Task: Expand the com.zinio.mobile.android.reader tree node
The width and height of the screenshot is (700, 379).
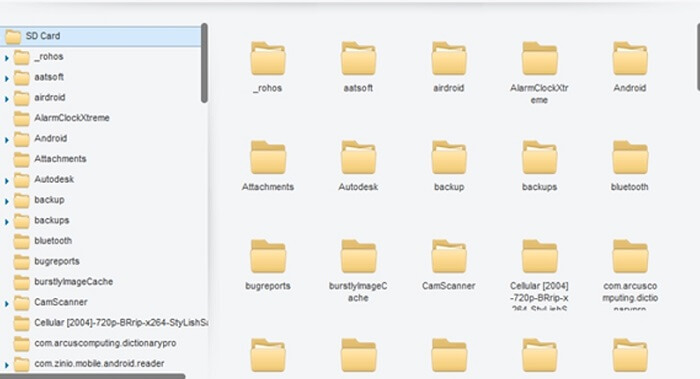Action: click(x=7, y=365)
